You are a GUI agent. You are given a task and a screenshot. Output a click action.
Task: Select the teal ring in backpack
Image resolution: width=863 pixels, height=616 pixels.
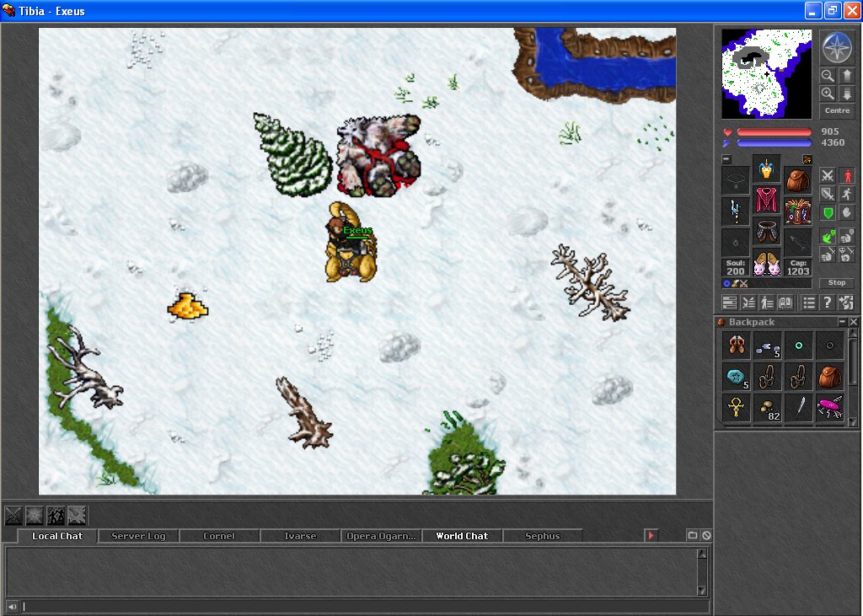pyautogui.click(x=798, y=345)
